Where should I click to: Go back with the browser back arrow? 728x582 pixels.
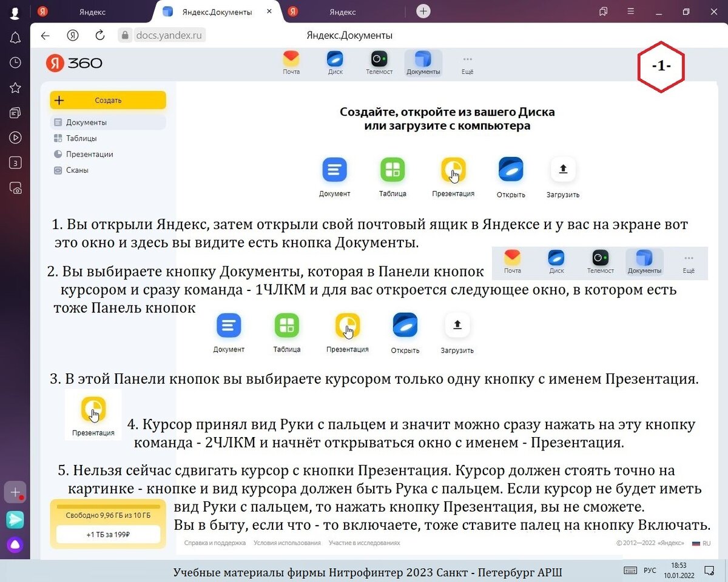click(45, 36)
